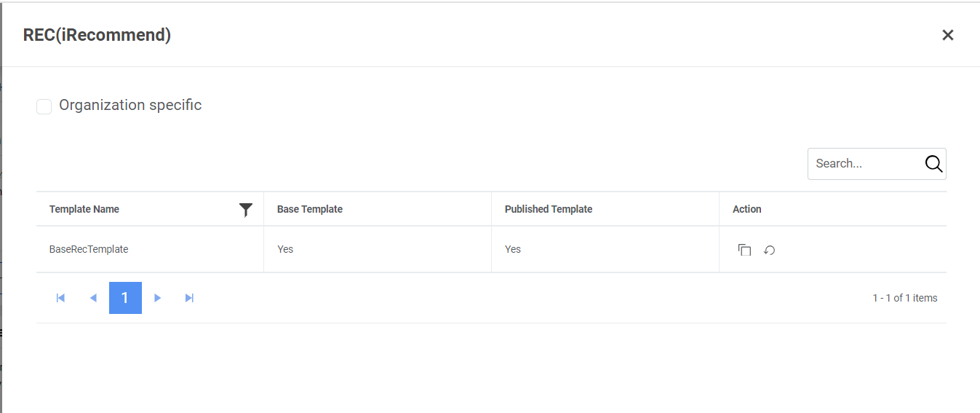The width and height of the screenshot is (980, 413).
Task: Open the Template Name column filter
Action: tap(246, 210)
